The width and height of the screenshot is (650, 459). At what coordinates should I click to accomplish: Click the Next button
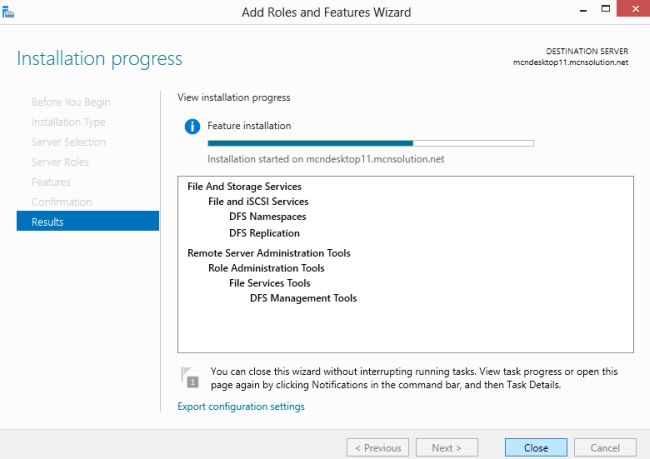tap(447, 448)
